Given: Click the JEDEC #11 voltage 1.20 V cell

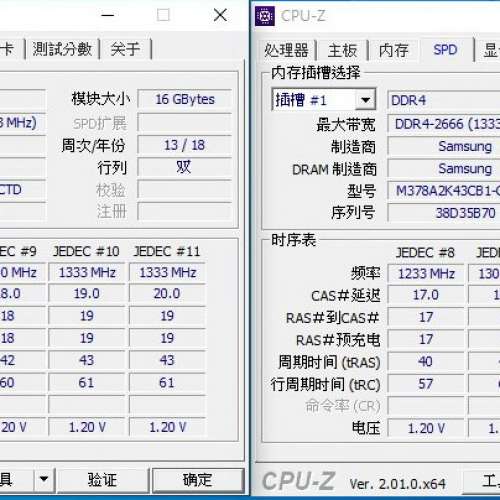Looking at the screenshot, I should click(167, 427).
